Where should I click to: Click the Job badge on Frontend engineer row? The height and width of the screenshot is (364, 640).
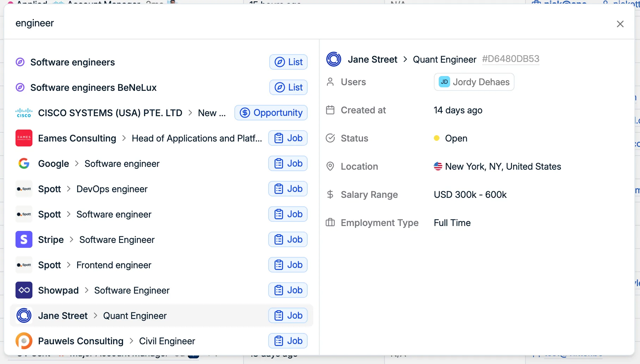point(288,265)
